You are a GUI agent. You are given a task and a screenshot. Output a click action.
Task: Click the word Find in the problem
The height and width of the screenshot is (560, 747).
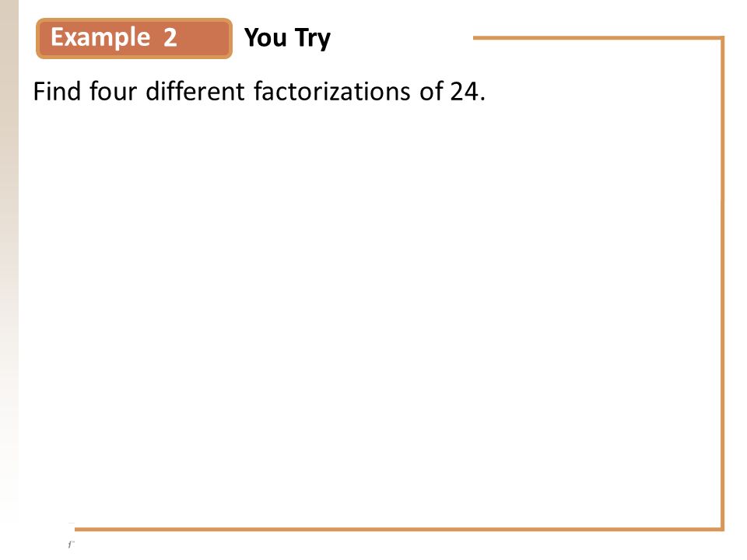point(57,91)
